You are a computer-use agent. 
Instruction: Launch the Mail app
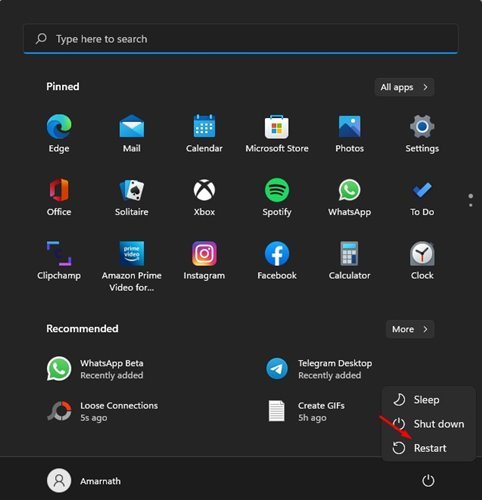(132, 133)
